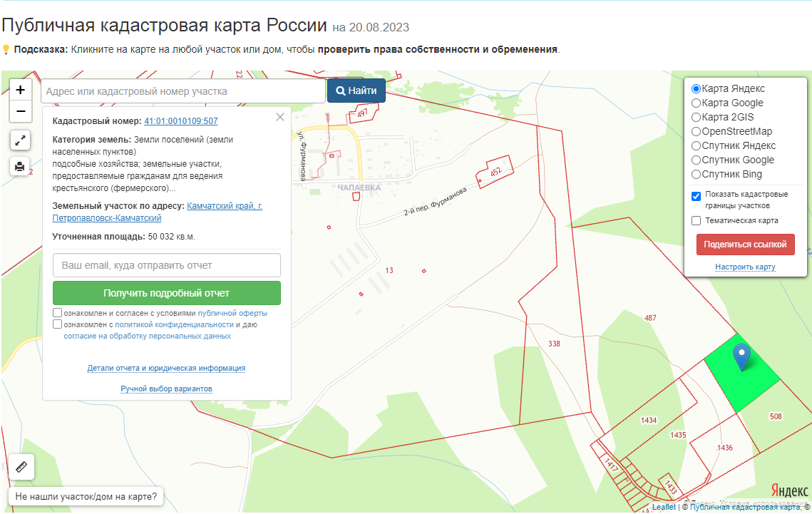Screen dimensions: 812x514
Task: Zoom in the map with plus button
Action: [20, 90]
